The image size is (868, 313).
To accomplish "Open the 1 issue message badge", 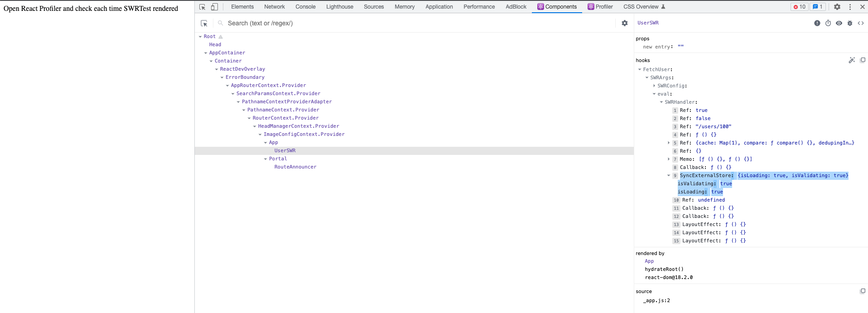I will click(x=818, y=7).
